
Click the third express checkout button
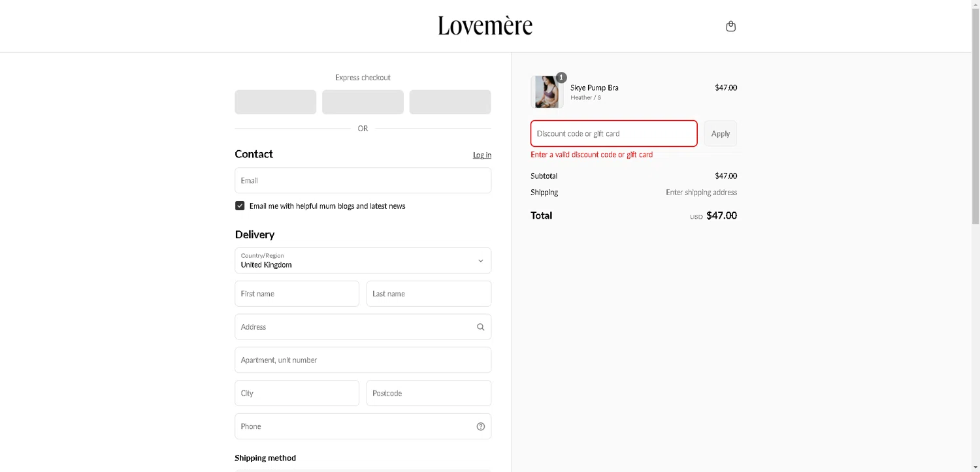450,102
